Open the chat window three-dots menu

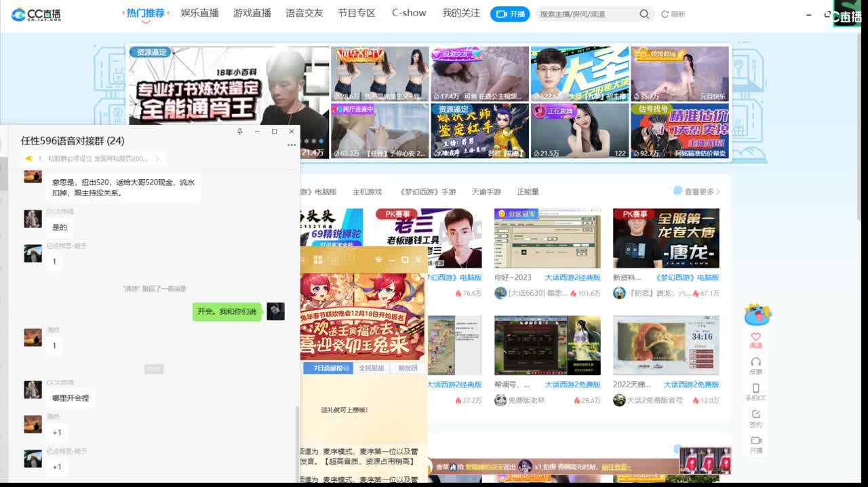click(292, 144)
